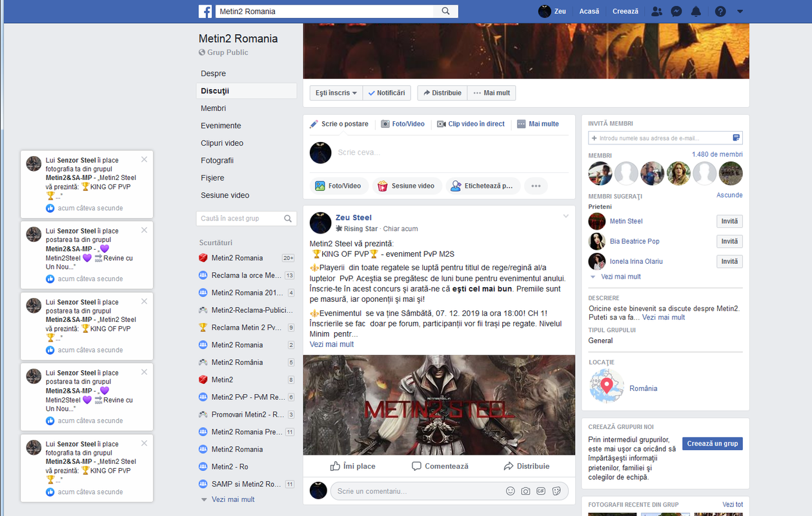Click the Foto/Video pill button in composer

pos(338,186)
